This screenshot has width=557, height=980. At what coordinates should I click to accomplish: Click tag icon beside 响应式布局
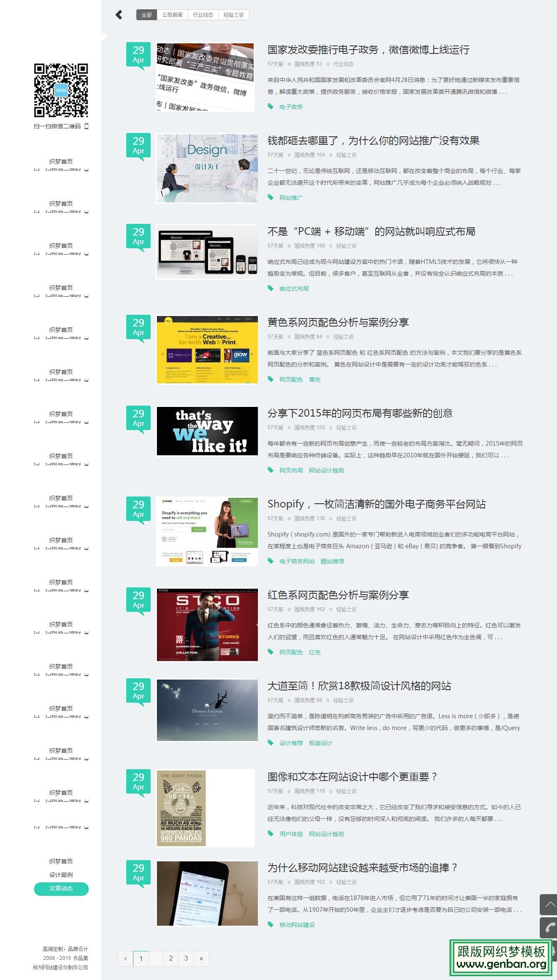pos(271,288)
